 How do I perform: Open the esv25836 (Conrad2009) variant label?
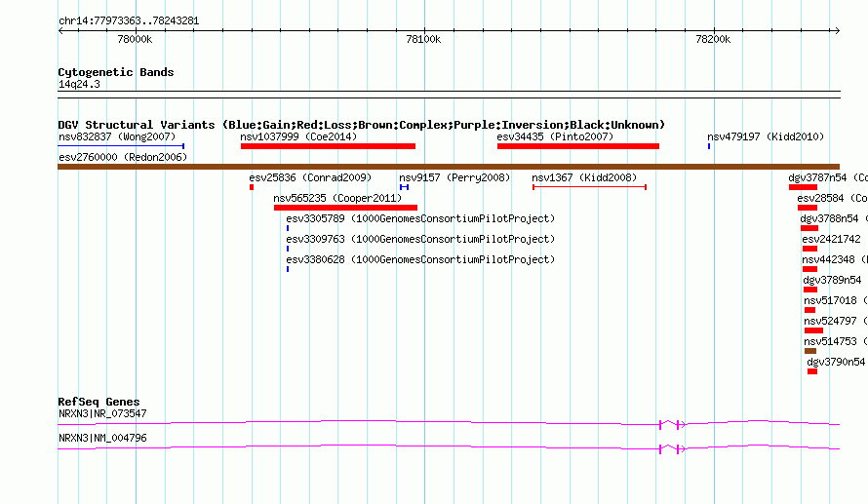pyautogui.click(x=310, y=177)
